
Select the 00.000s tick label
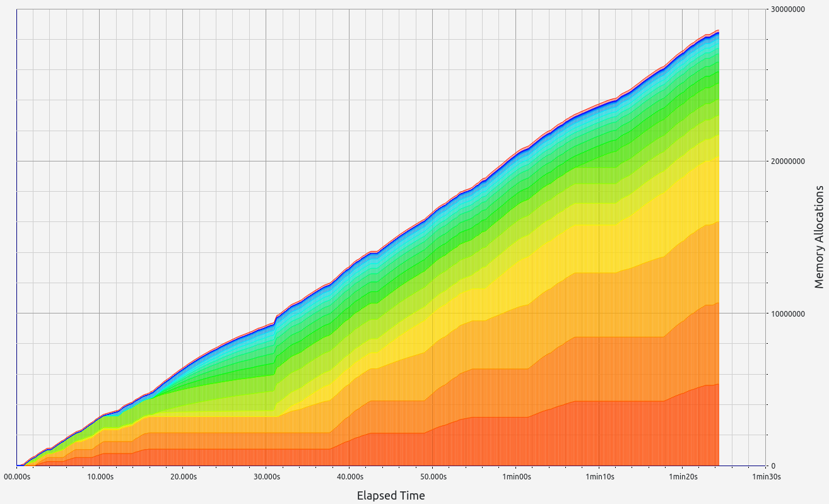click(17, 477)
